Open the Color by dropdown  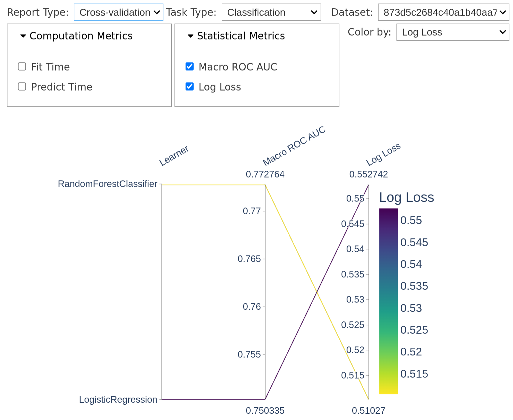tap(452, 32)
